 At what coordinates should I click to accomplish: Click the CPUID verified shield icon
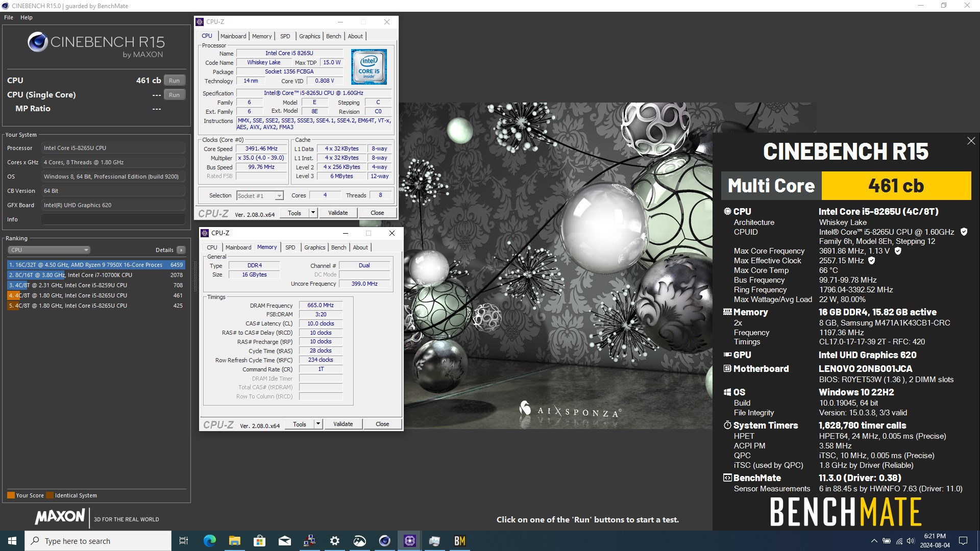tap(964, 232)
